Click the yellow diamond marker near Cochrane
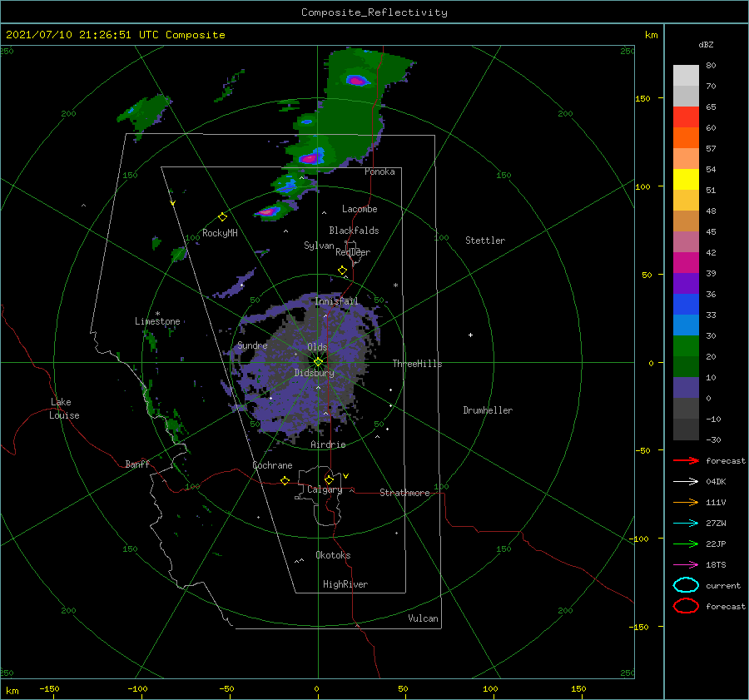The height and width of the screenshot is (700, 749). pyautogui.click(x=285, y=480)
